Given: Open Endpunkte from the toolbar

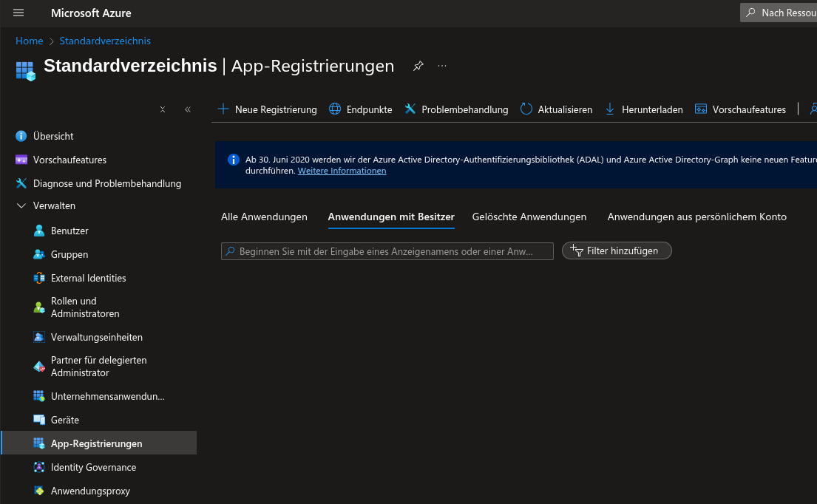Looking at the screenshot, I should click(x=361, y=109).
